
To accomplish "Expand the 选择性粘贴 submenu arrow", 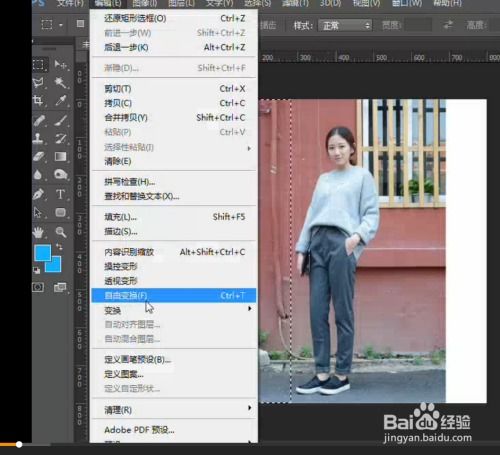I will pyautogui.click(x=249, y=148).
